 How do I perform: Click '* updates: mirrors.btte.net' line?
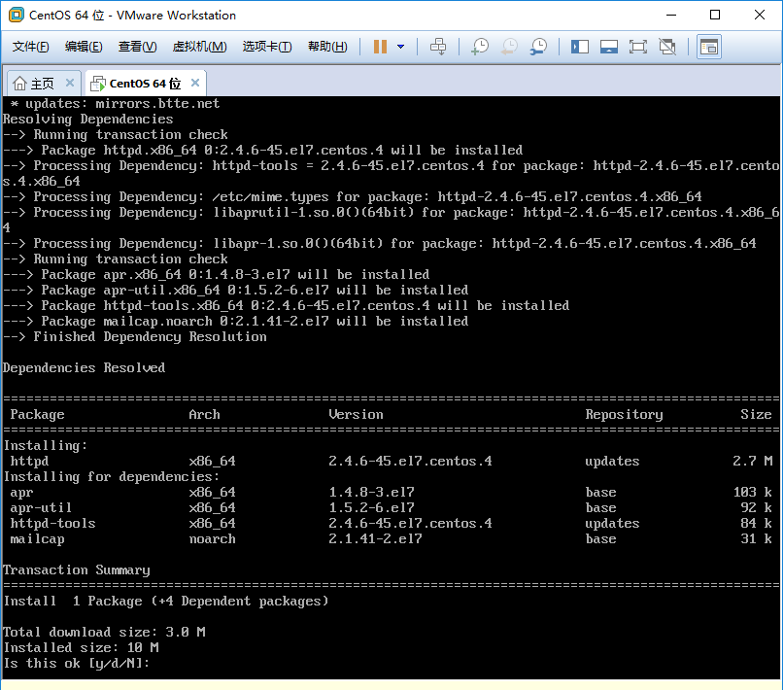point(115,103)
